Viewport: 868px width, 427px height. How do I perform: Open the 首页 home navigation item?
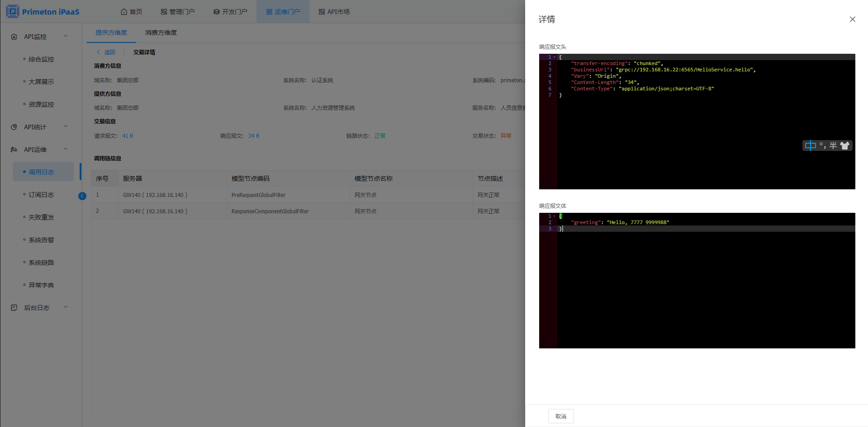pos(132,12)
